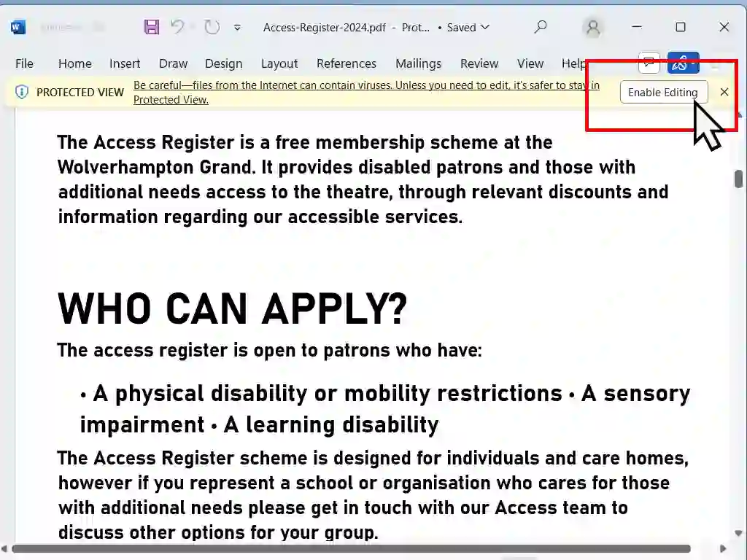Click the Redo icon

point(212,28)
